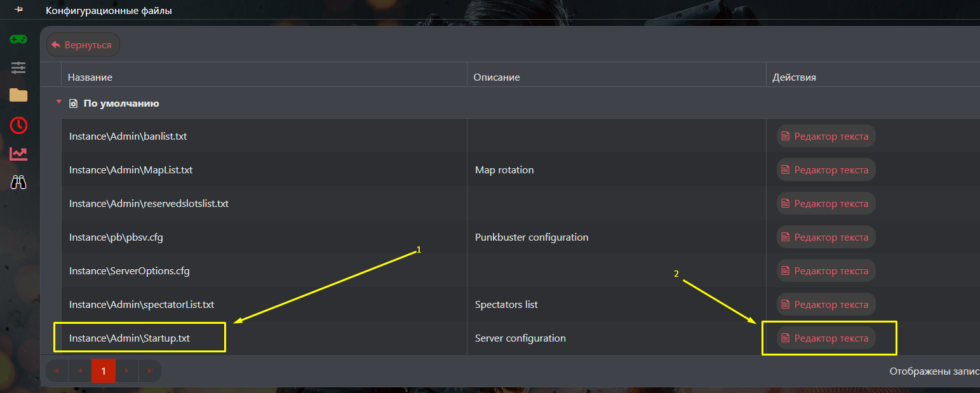Jump to last page with double-arrow icon

pos(151,371)
